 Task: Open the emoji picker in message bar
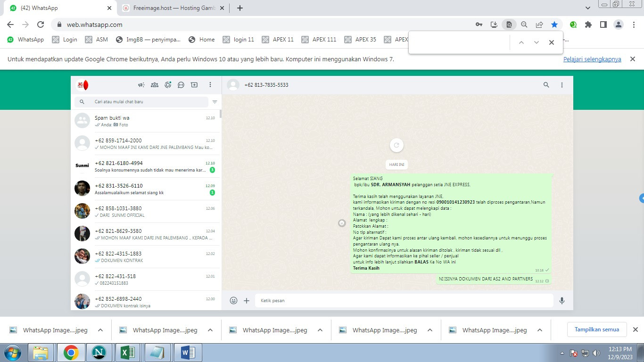(x=233, y=300)
